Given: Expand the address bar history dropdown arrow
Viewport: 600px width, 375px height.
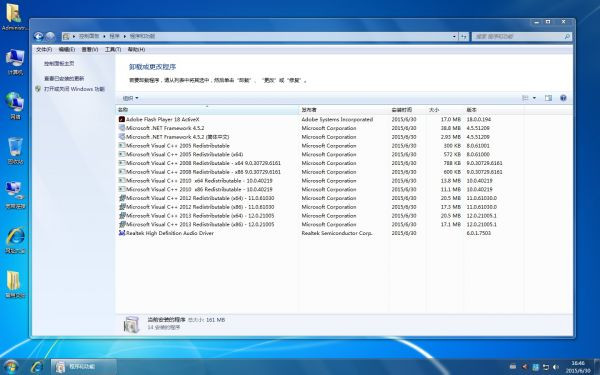Looking at the screenshot, I should pos(454,36).
